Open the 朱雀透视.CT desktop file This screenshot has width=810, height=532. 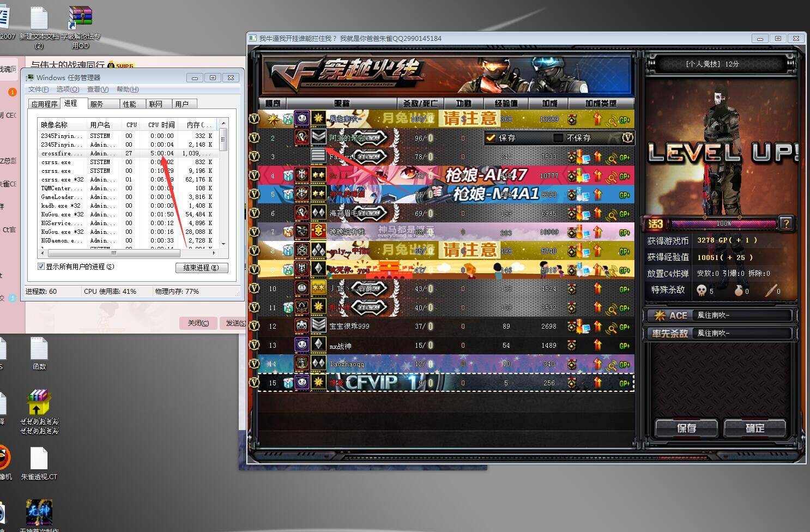[x=39, y=463]
